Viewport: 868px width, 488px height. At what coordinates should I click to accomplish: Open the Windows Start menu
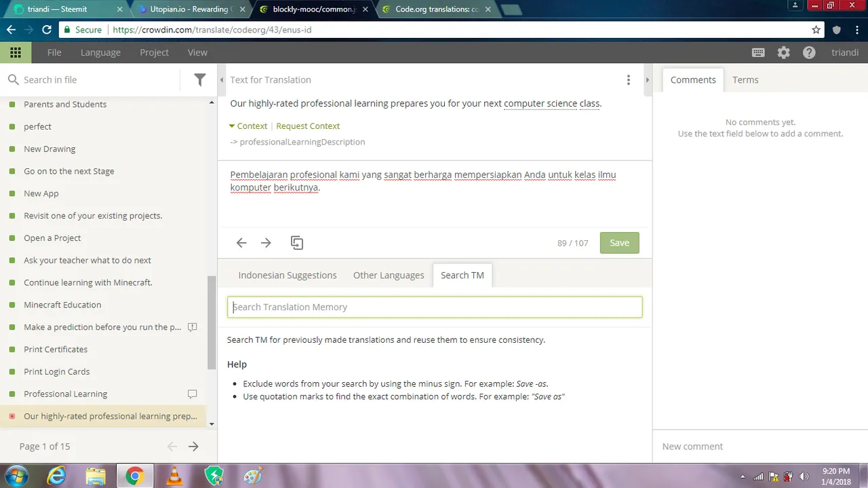pyautogui.click(x=16, y=476)
